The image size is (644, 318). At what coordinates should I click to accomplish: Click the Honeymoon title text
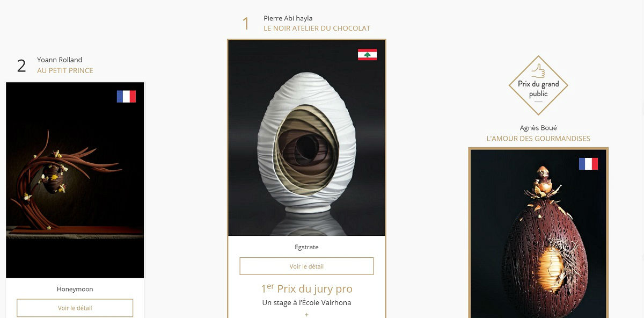coord(75,289)
